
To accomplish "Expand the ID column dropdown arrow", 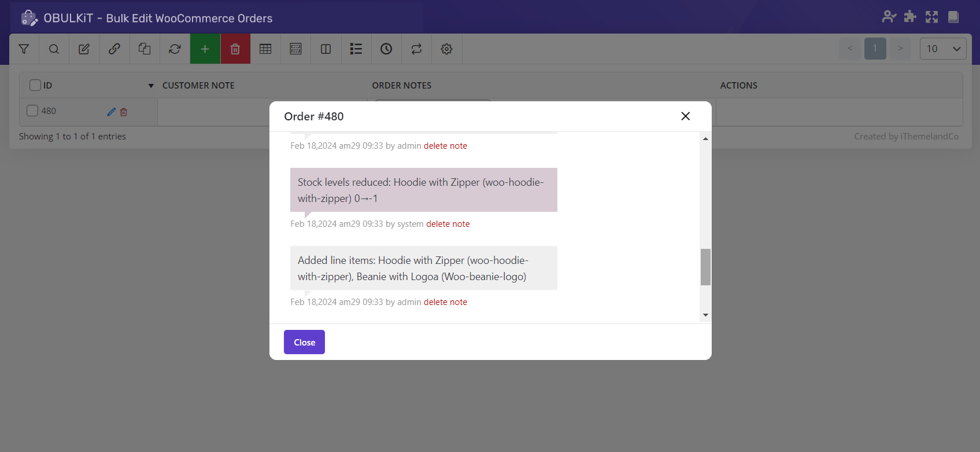I will (151, 86).
